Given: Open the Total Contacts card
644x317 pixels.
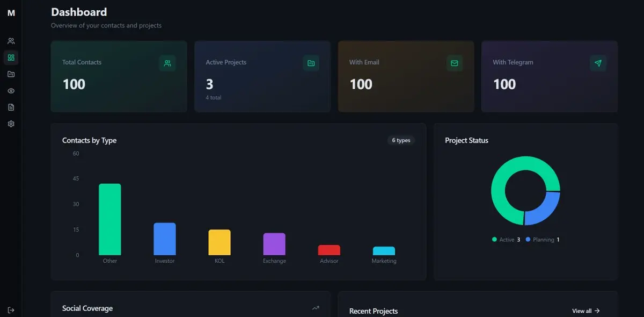Looking at the screenshot, I should (119, 76).
